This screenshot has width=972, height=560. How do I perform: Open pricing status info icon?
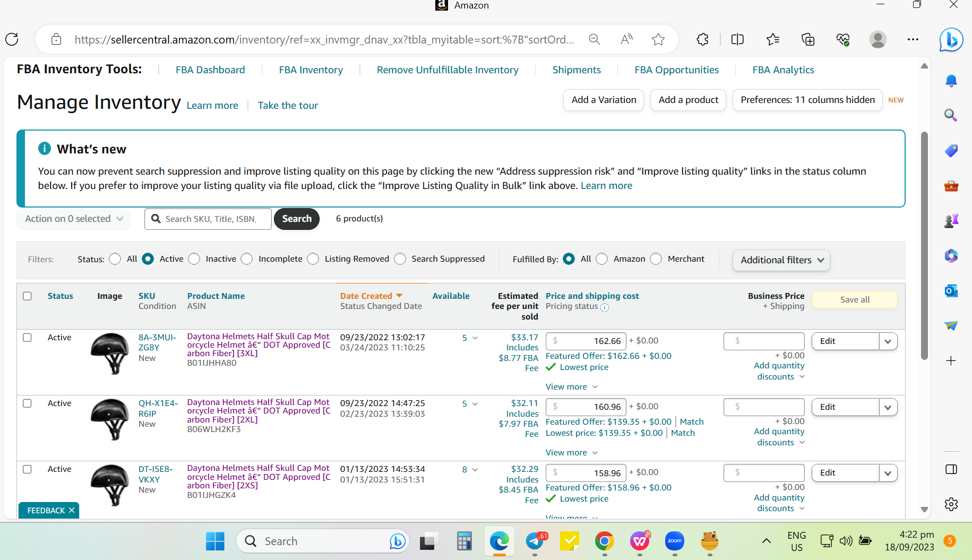605,307
